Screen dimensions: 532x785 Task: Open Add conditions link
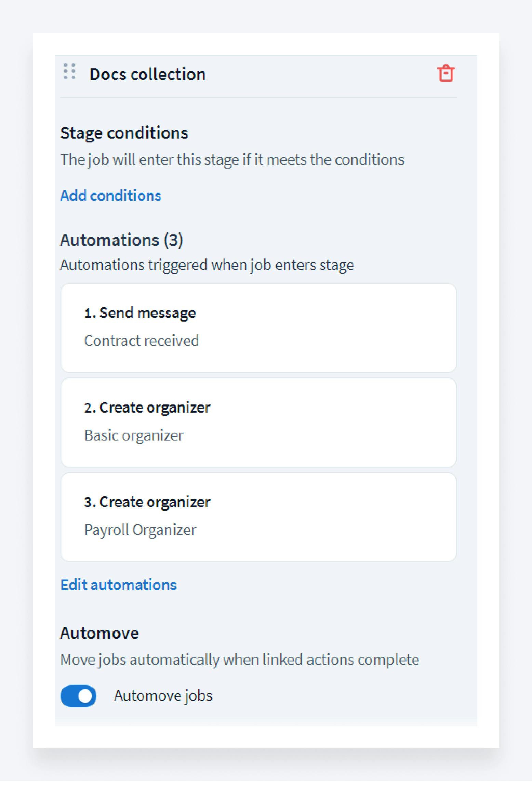pyautogui.click(x=111, y=196)
